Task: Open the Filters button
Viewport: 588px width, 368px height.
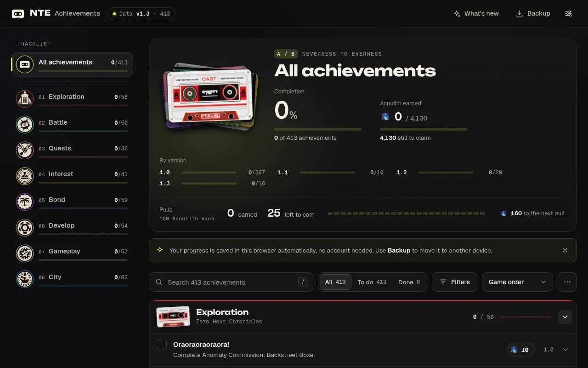Action: tap(454, 282)
